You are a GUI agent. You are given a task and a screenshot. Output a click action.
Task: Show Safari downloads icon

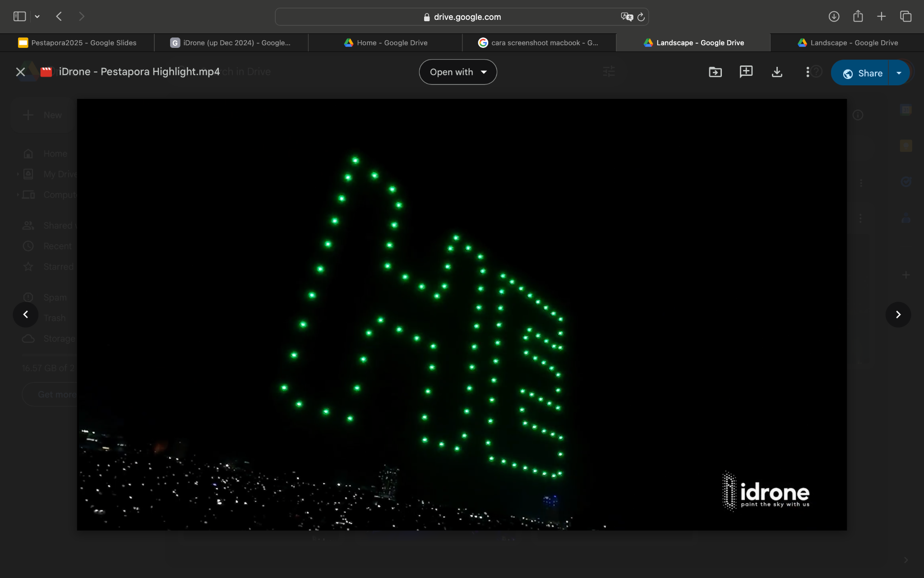pos(834,17)
